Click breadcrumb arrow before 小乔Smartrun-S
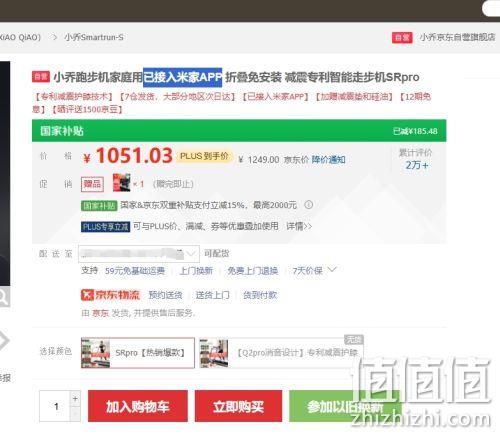500x436 pixels. tap(55, 37)
